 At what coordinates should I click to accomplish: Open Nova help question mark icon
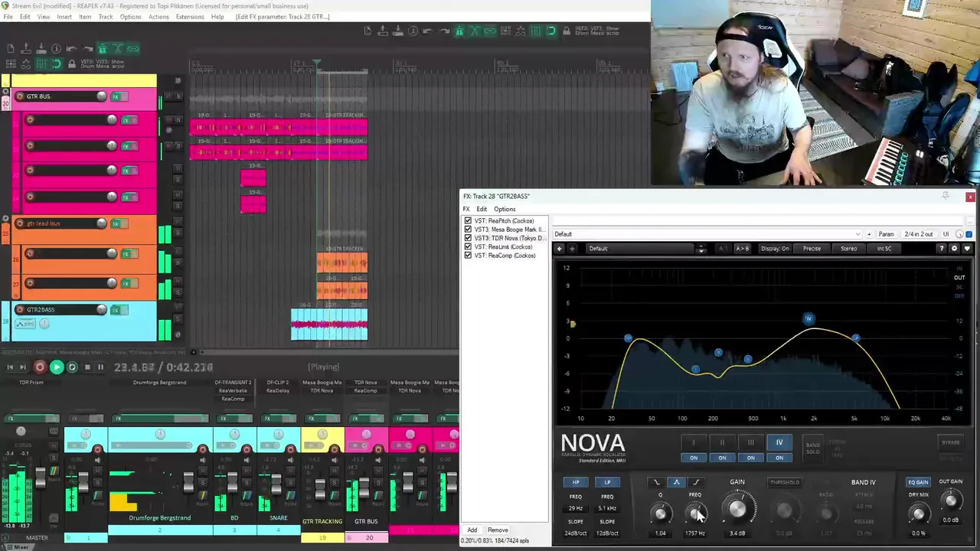tap(942, 248)
